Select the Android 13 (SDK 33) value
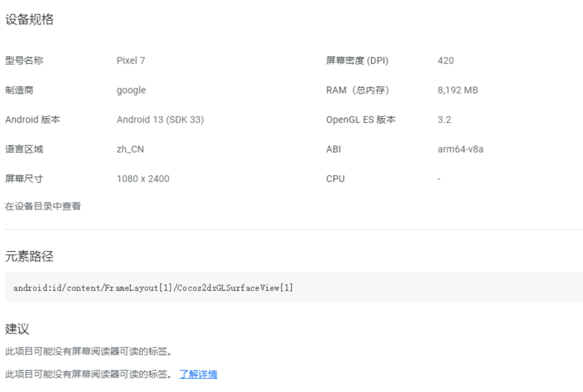Viewport: 583px width, 392px height. click(x=160, y=120)
